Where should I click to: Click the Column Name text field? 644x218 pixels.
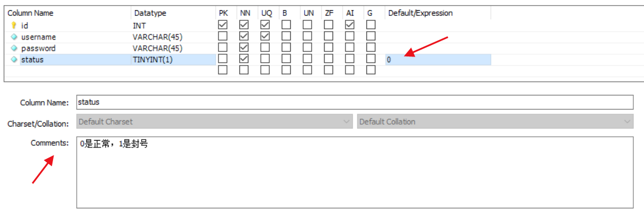coord(355,102)
